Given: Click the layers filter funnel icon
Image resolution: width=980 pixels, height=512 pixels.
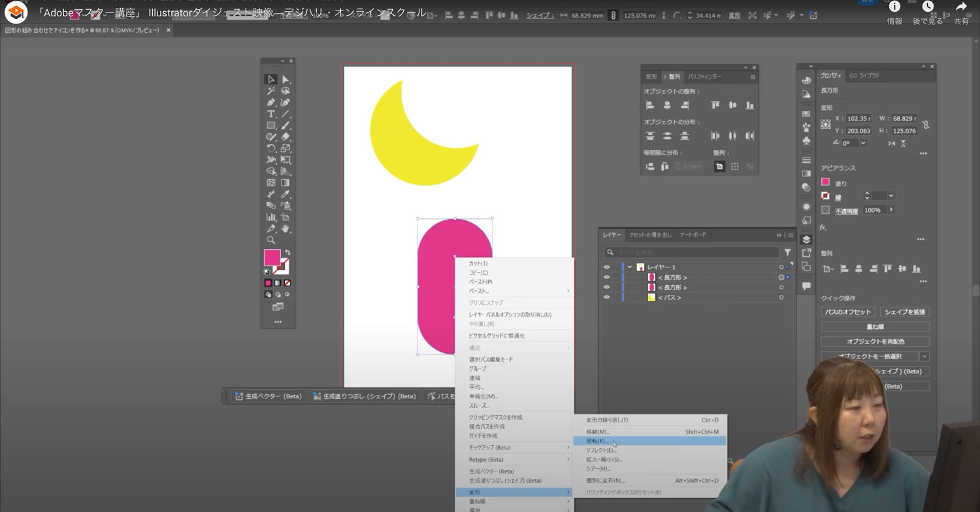Looking at the screenshot, I should (787, 252).
